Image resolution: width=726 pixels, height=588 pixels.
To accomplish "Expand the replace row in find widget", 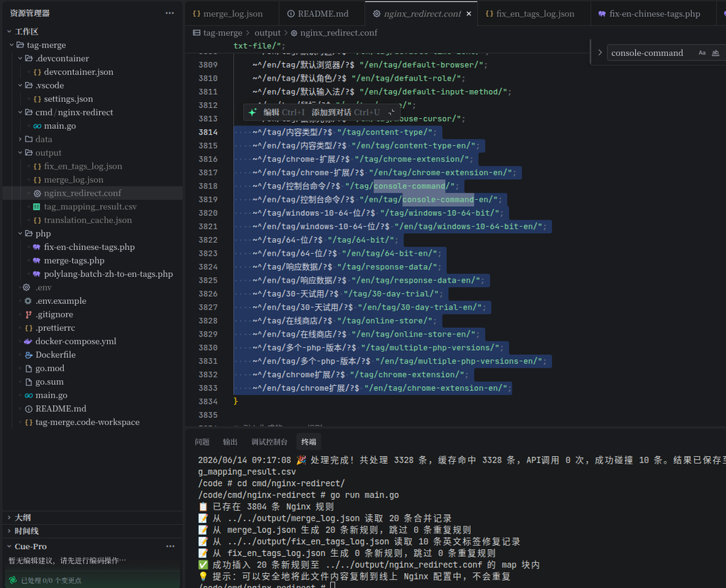I will [600, 52].
